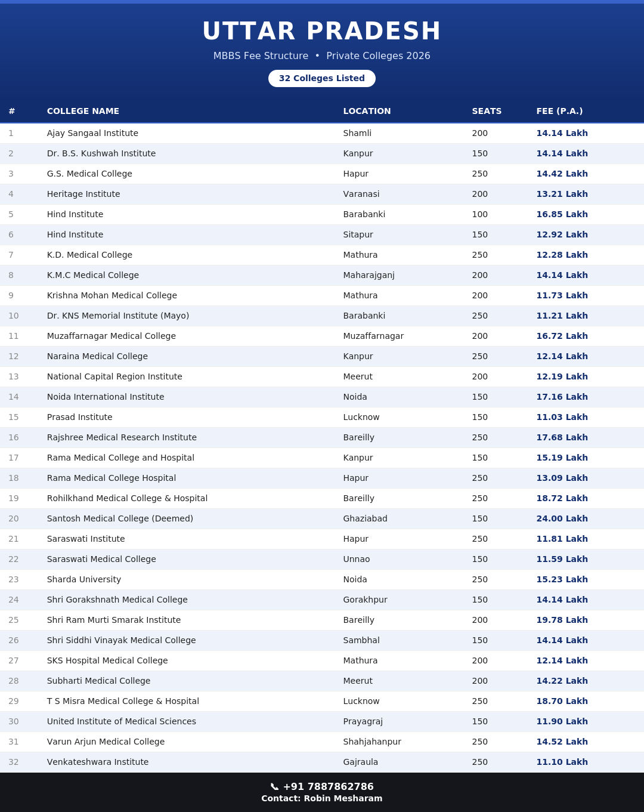Click 'Noida International Institute' name
The width and height of the screenshot is (644, 812).
pos(106,397)
